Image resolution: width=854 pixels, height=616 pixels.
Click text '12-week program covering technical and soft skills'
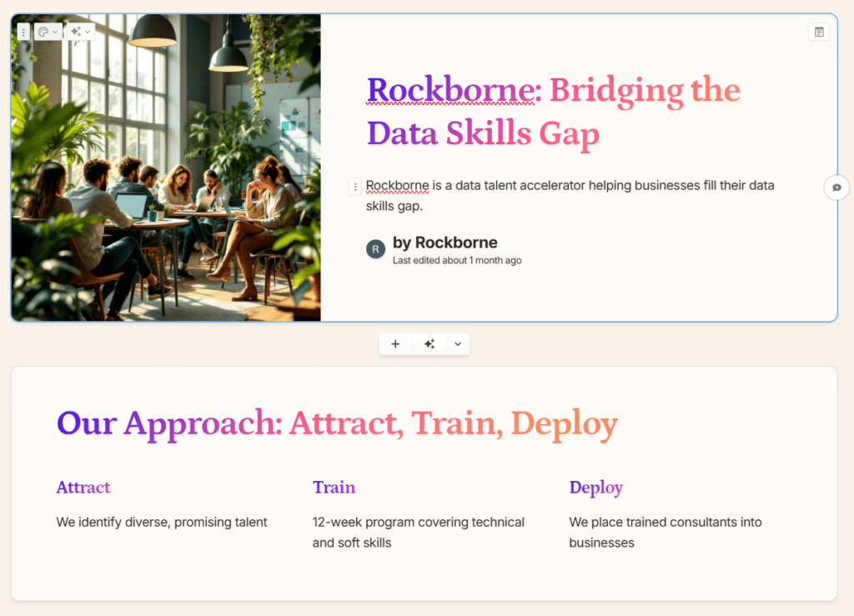419,532
